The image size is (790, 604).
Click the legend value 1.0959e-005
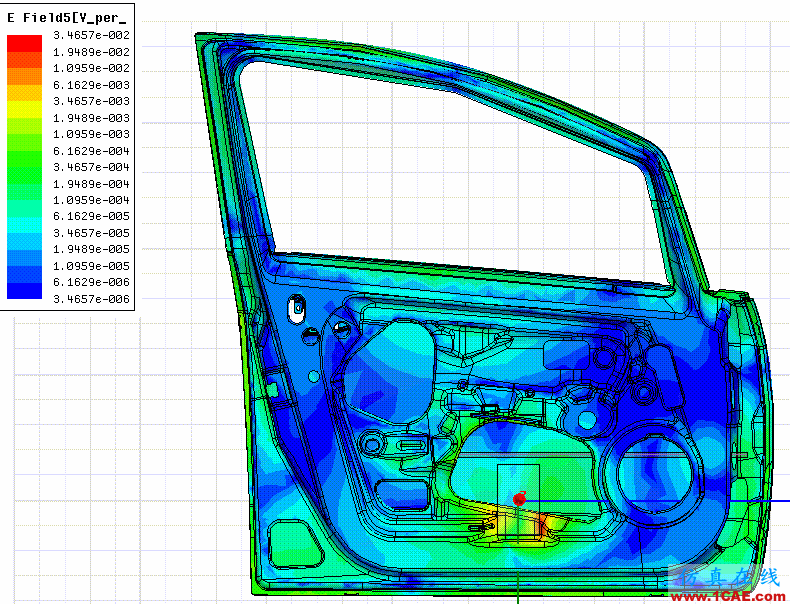pos(91,266)
